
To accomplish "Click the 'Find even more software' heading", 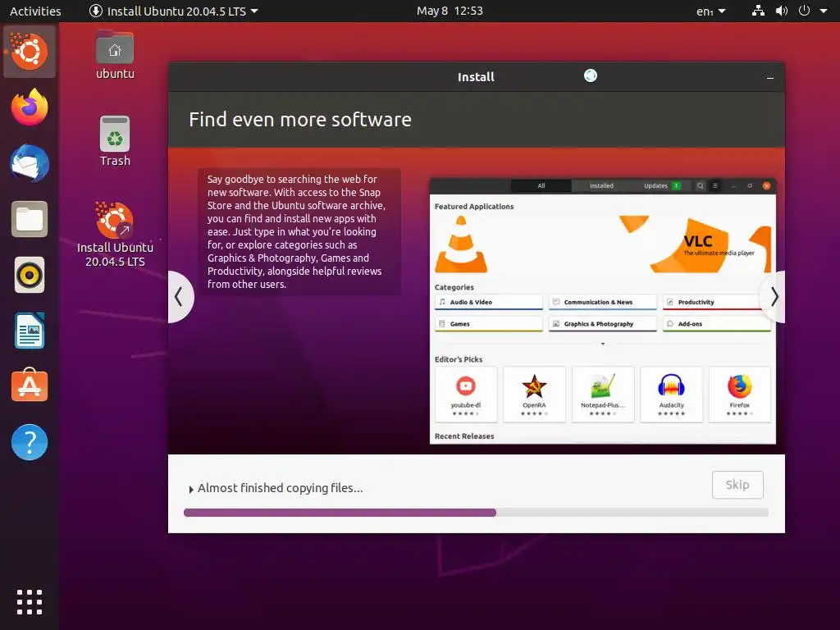I will coord(300,120).
